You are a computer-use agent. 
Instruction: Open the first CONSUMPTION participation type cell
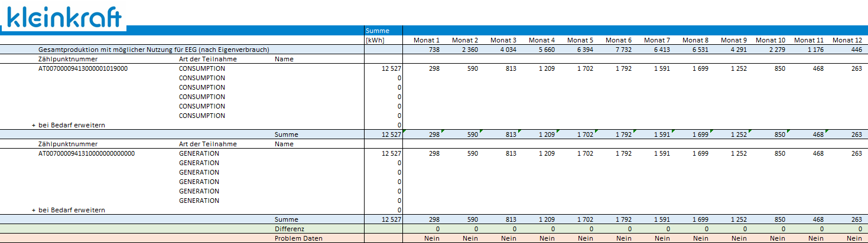click(x=202, y=68)
